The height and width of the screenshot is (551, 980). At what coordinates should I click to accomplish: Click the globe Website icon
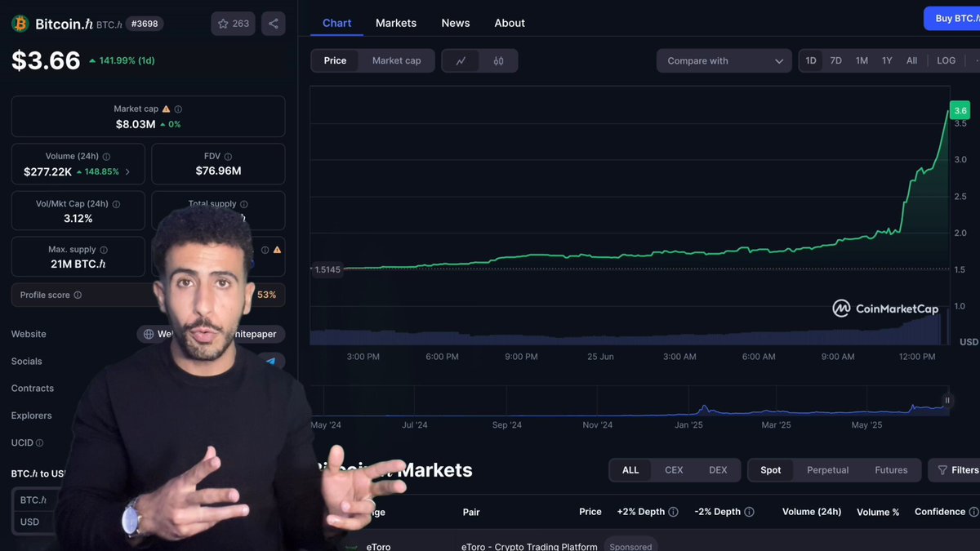(x=149, y=334)
